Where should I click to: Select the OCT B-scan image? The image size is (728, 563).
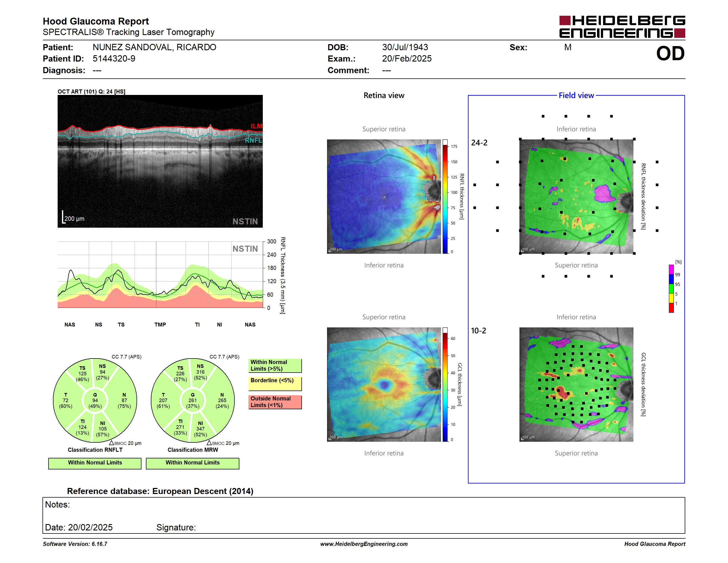click(x=160, y=161)
